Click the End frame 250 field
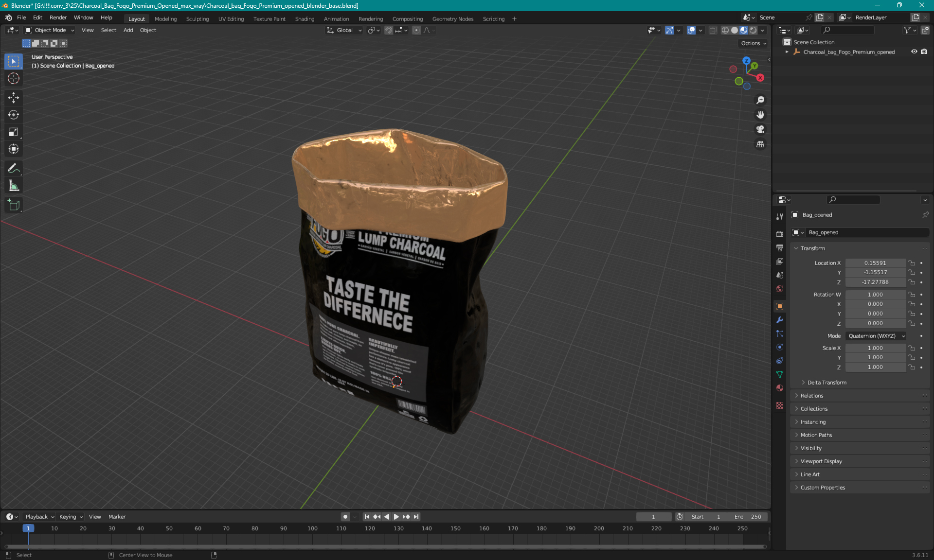Screen dimensions: 934x560 pos(748,517)
